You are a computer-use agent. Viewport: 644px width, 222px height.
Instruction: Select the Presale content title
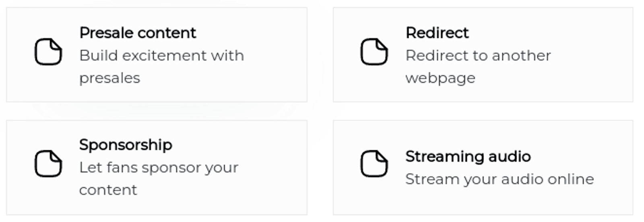coord(138,33)
